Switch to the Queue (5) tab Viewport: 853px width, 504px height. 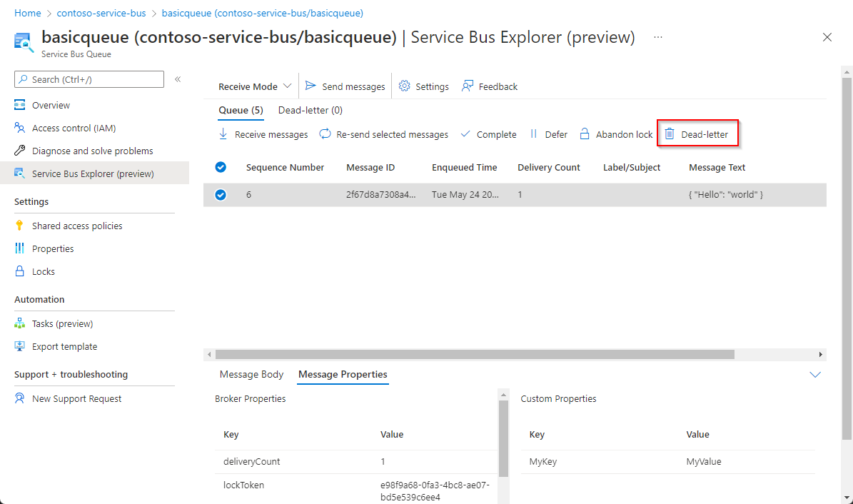[241, 111]
